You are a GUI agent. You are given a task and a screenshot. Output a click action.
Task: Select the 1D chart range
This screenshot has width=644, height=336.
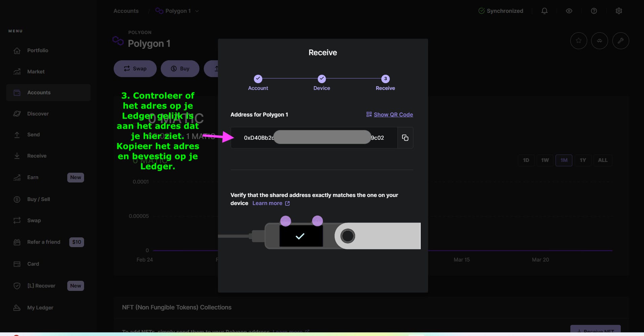click(526, 160)
